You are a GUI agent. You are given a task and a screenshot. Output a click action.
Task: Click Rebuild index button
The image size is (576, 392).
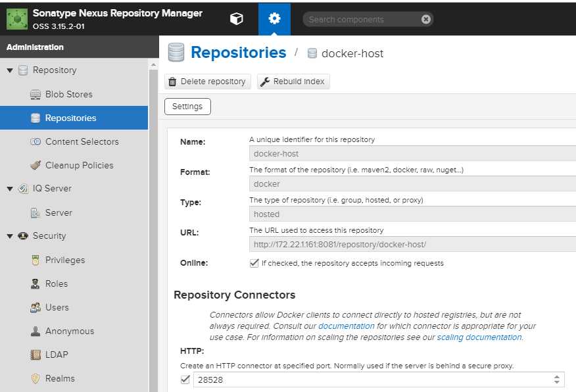click(293, 82)
